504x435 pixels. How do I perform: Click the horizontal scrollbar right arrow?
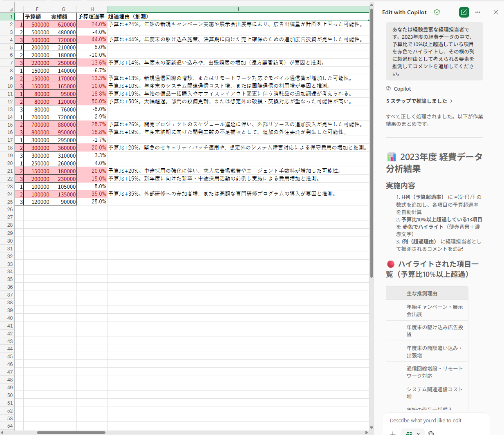[366, 432]
